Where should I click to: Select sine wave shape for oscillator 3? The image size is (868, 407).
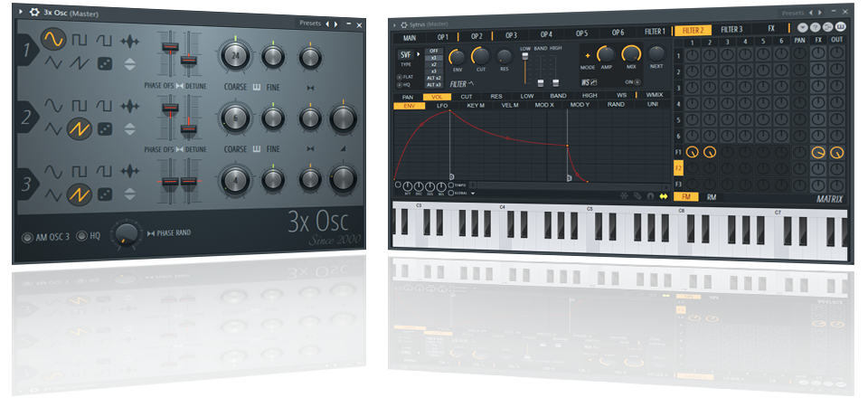53,170
